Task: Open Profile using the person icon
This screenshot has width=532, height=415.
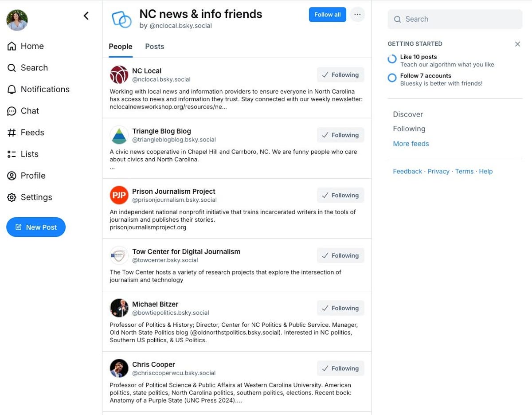Action: [x=12, y=176]
